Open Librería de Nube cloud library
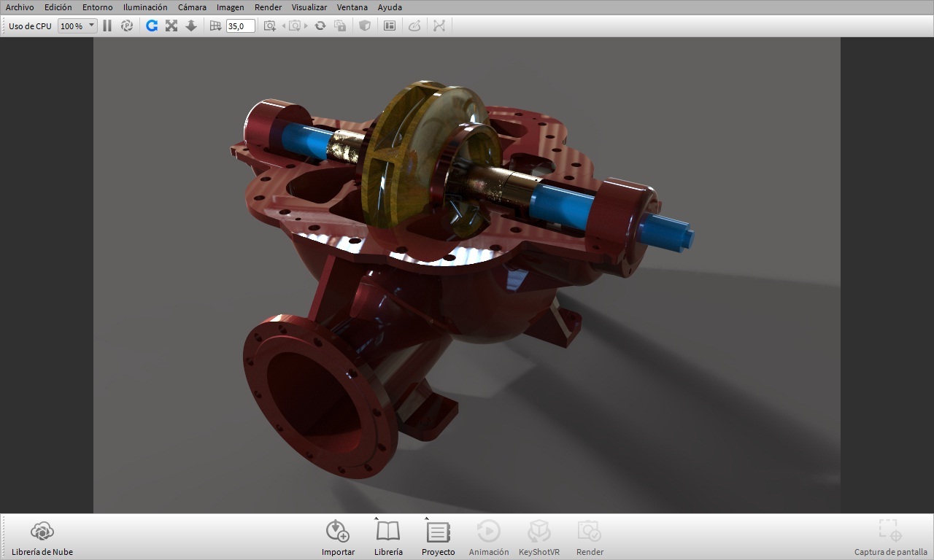The image size is (934, 560). point(42,538)
